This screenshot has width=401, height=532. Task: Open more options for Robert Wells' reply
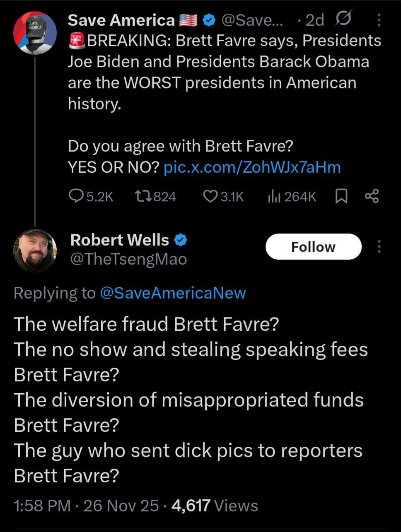379,247
